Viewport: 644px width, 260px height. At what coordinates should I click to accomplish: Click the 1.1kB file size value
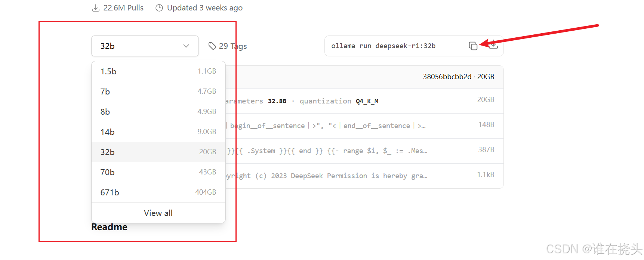(486, 175)
